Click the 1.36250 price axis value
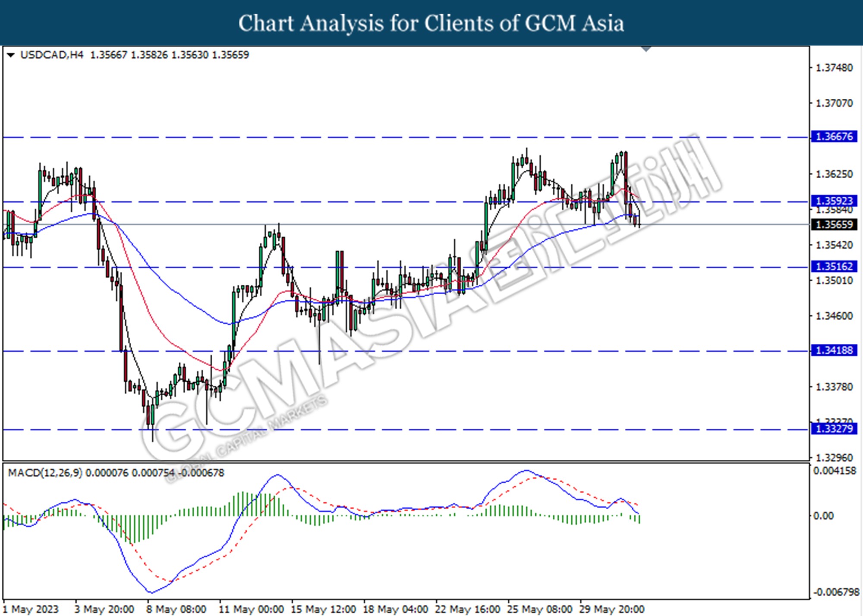Image resolution: width=863 pixels, height=616 pixels. pos(835,174)
